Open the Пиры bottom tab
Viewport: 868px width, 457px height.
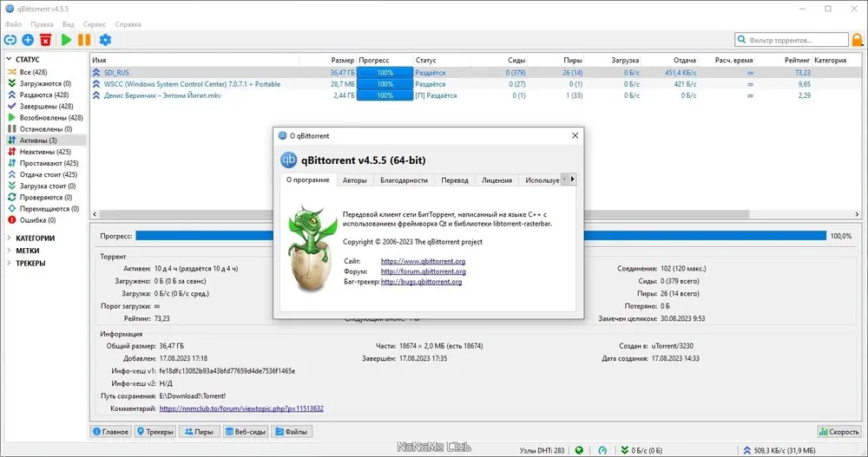(x=200, y=432)
